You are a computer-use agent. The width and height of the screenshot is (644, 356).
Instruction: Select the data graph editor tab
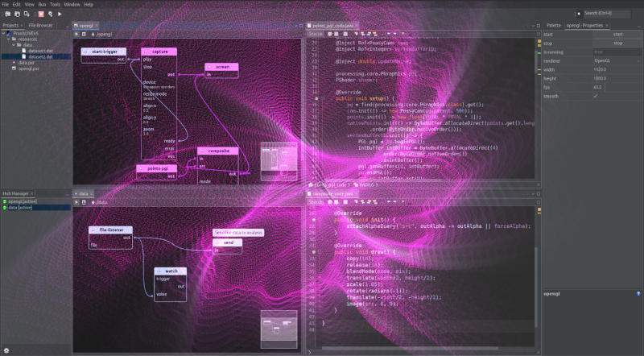click(84, 193)
